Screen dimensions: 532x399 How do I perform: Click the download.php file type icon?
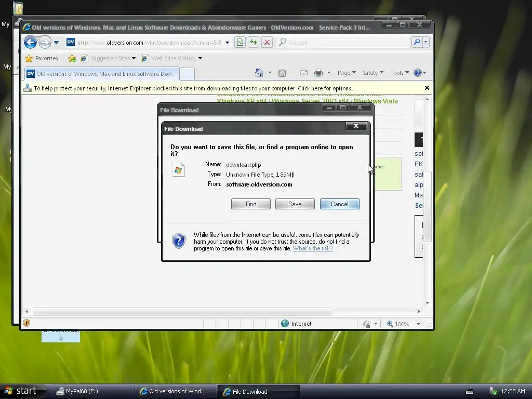179,170
